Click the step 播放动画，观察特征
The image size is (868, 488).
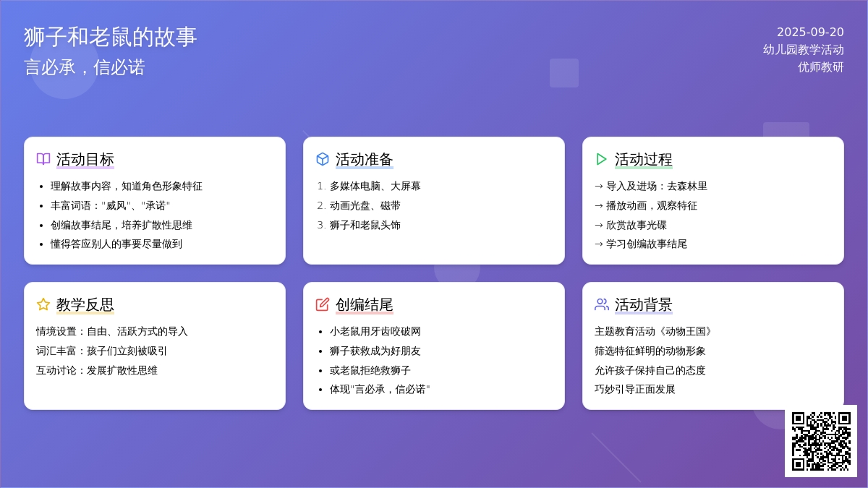651,205
